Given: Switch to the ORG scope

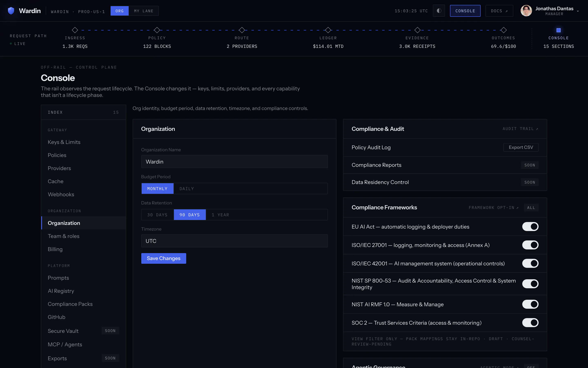Looking at the screenshot, I should click(x=120, y=11).
